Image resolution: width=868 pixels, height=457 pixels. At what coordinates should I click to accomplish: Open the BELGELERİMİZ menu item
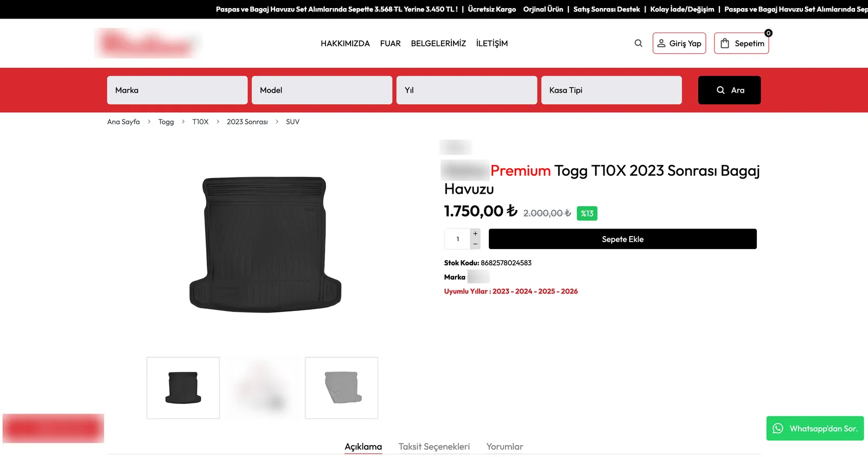tap(438, 43)
